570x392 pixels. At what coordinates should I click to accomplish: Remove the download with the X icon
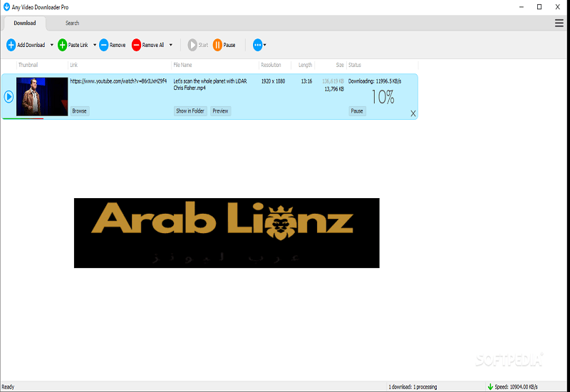click(x=413, y=113)
